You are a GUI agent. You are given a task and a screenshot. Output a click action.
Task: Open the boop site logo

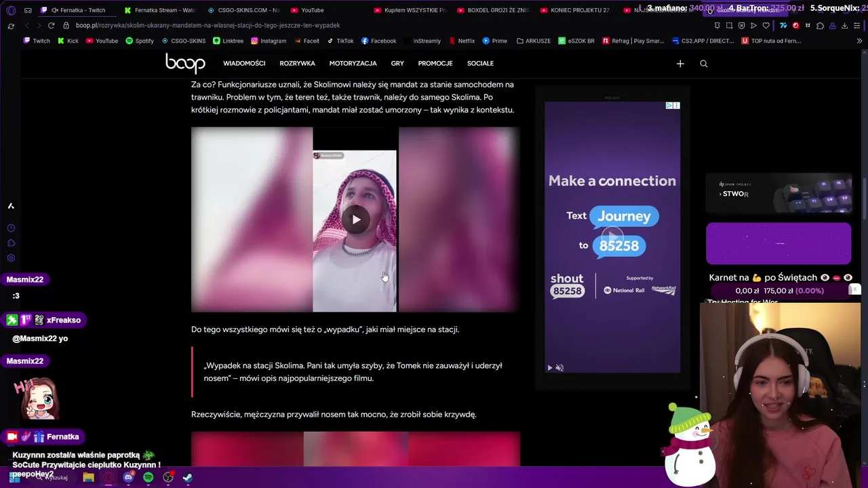(185, 64)
